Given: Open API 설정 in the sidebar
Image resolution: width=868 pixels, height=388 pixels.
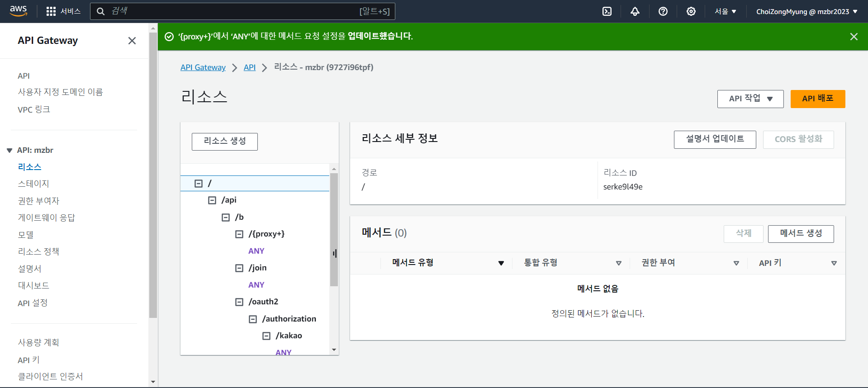Looking at the screenshot, I should tap(33, 303).
